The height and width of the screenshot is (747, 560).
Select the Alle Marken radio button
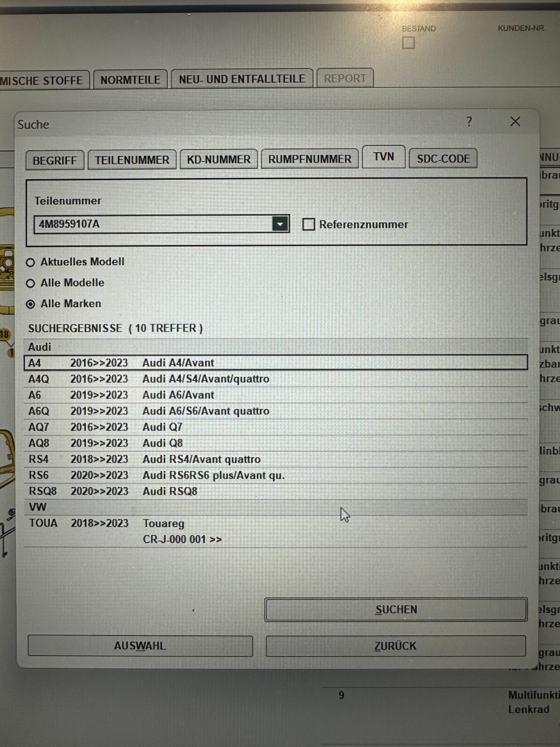pos(31,304)
